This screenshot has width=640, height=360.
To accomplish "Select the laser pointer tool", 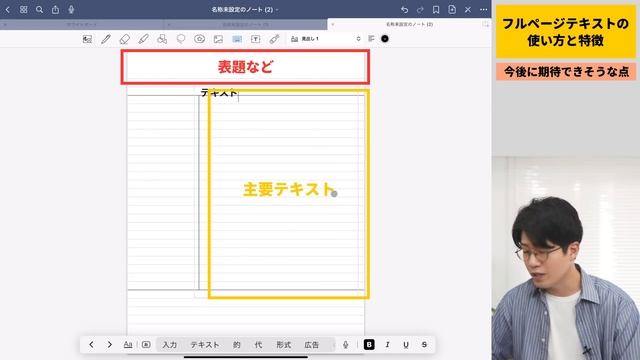I will (274, 39).
